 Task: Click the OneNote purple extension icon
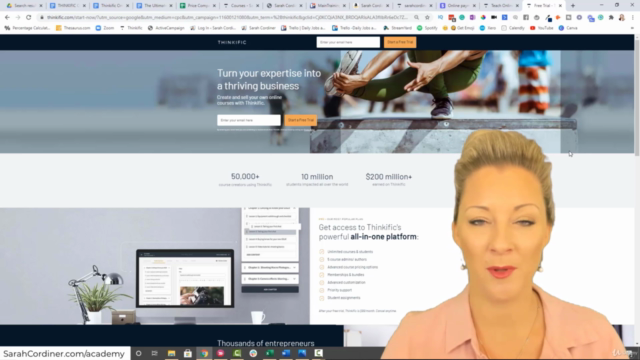(x=472, y=18)
